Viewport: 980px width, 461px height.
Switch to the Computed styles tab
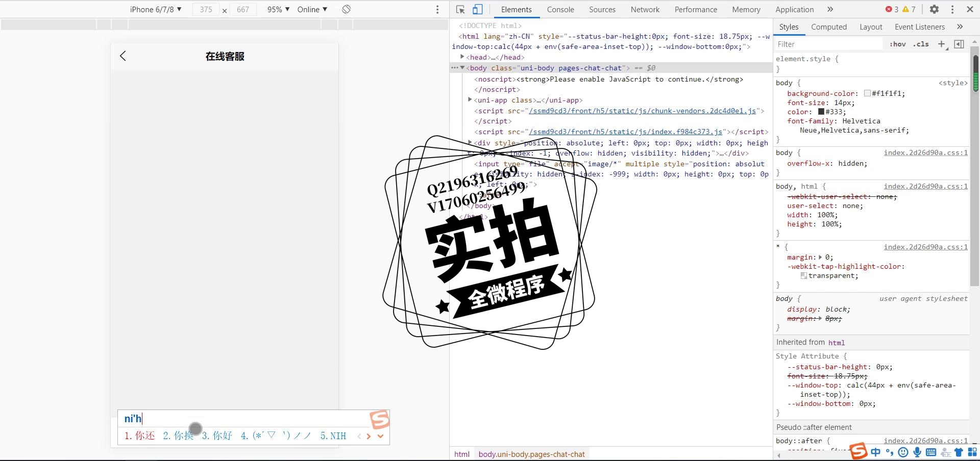tap(829, 27)
